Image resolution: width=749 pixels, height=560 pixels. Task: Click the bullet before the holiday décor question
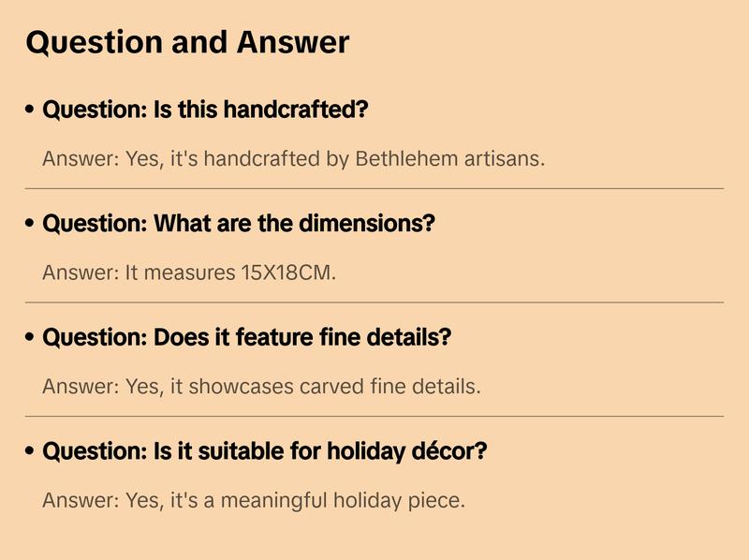31,452
